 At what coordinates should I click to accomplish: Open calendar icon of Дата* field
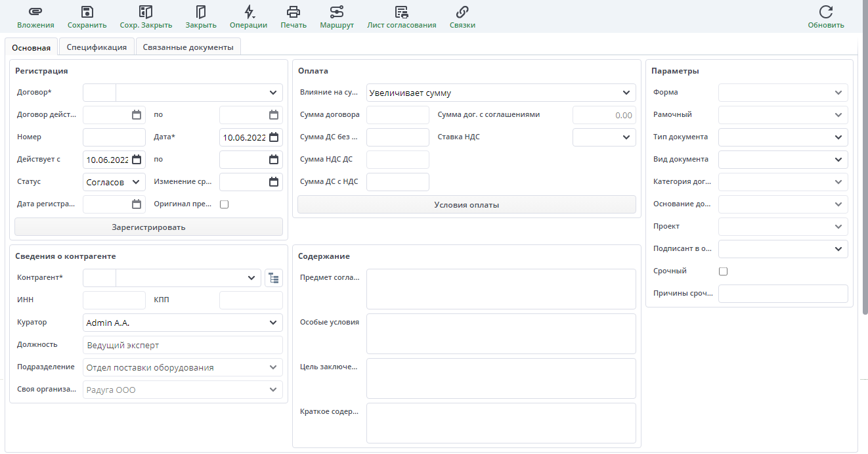274,137
